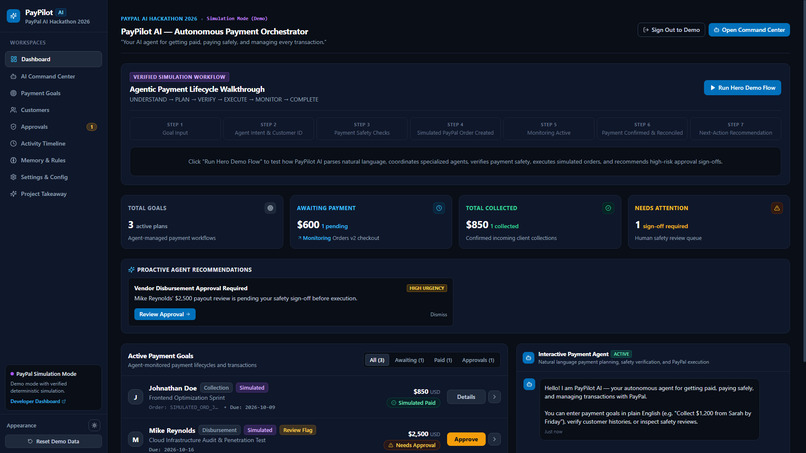806x453 pixels.
Task: Open the Customers section
Action: (53, 110)
